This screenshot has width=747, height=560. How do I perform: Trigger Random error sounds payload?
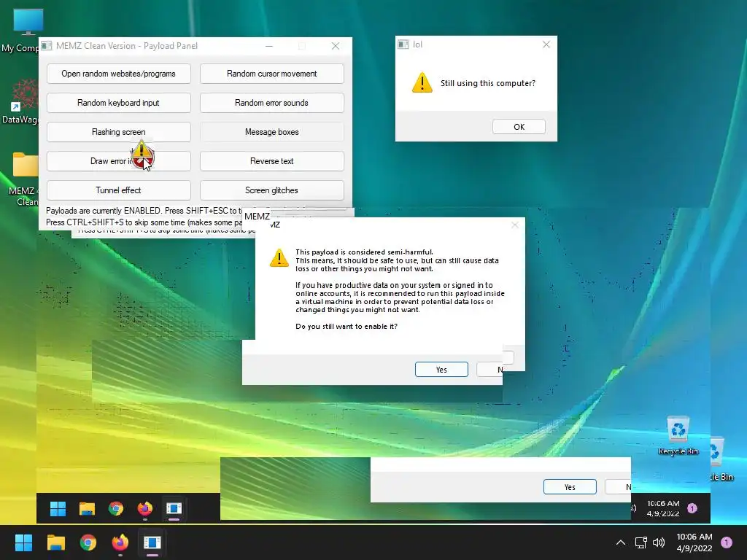click(x=271, y=103)
